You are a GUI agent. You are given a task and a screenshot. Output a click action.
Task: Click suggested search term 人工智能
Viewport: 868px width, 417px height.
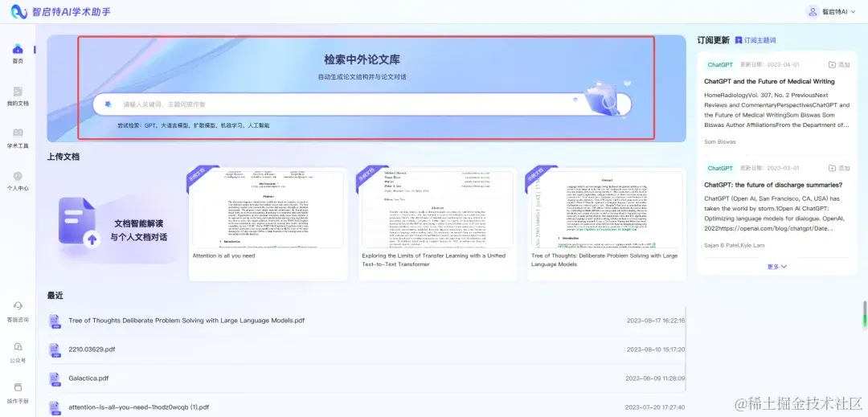(259, 125)
